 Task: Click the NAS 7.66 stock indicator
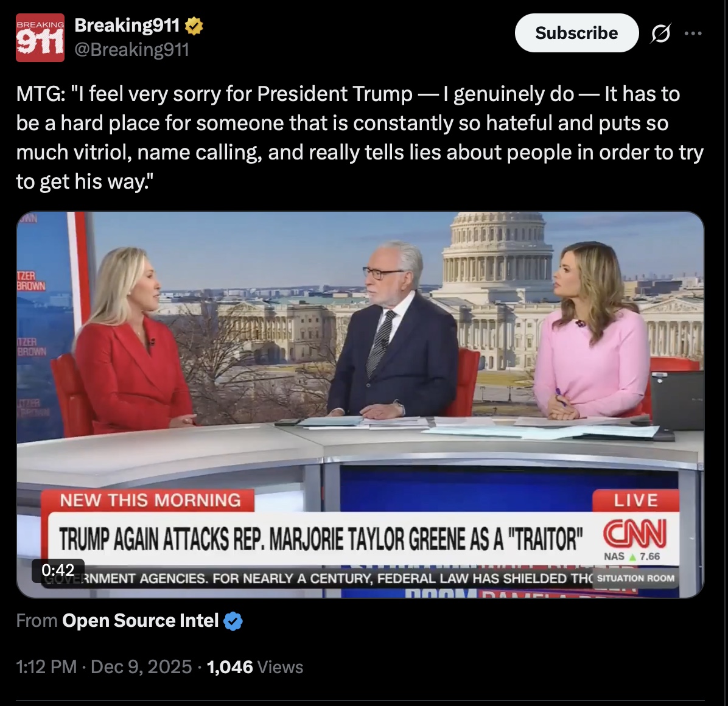pos(632,556)
